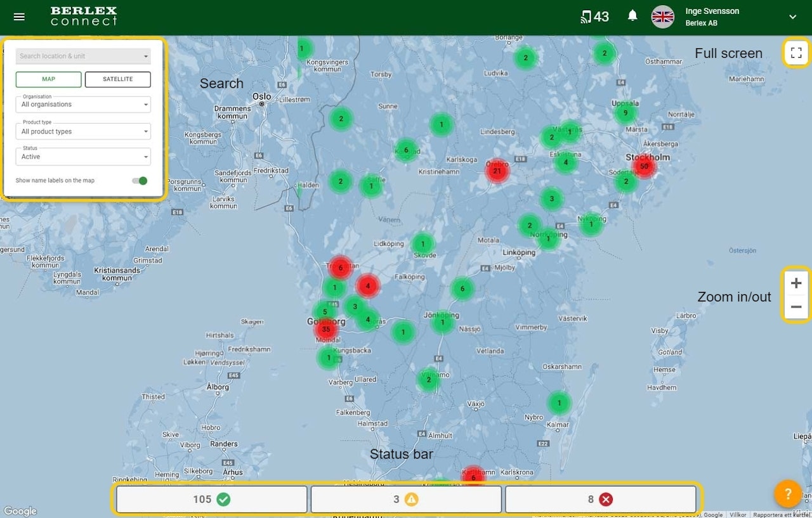Switch to the Map view tab
The width and height of the screenshot is (812, 518).
(x=49, y=79)
